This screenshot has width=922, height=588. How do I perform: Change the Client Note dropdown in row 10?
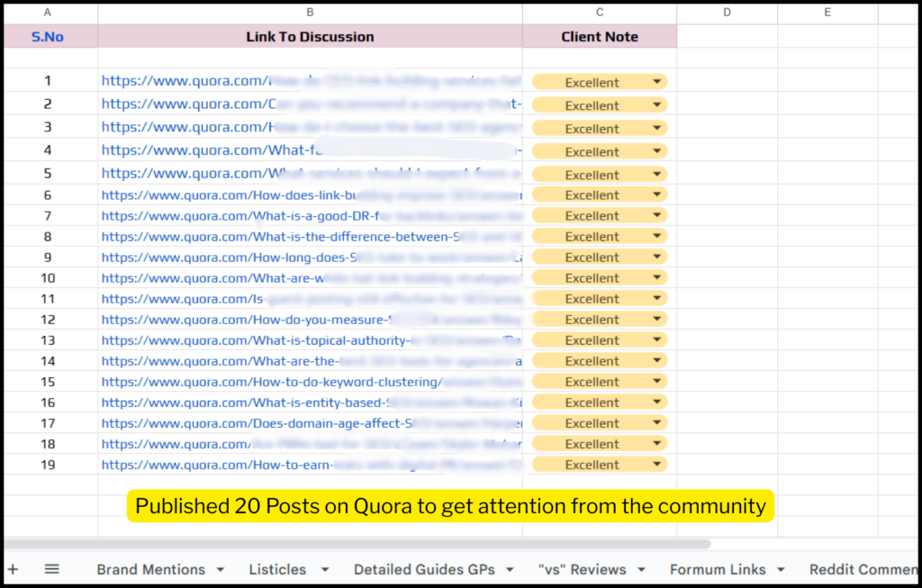(600, 277)
